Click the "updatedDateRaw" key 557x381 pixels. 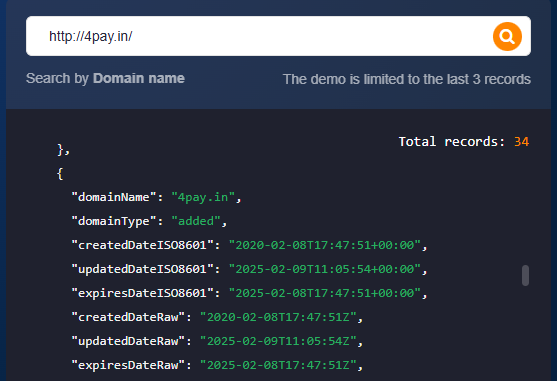(128, 341)
